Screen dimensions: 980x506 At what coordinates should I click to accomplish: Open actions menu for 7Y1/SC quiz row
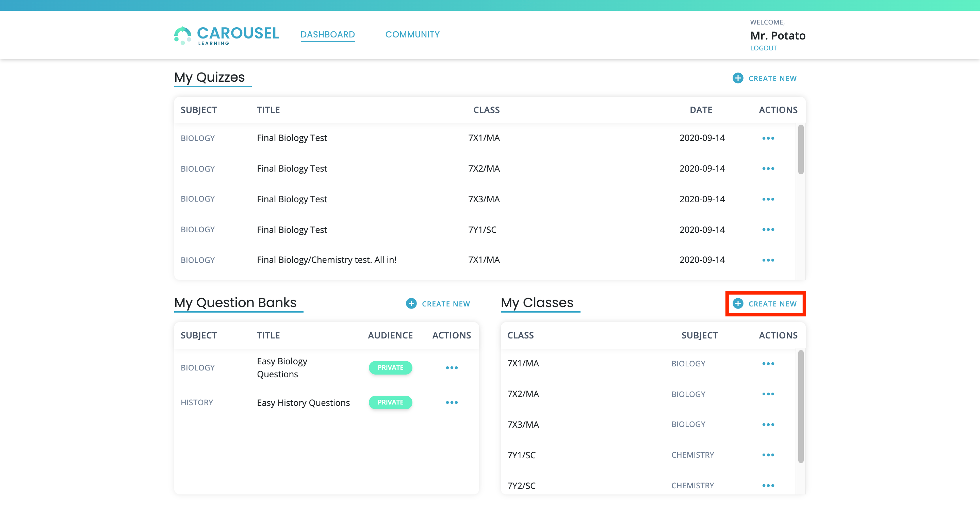click(x=768, y=230)
